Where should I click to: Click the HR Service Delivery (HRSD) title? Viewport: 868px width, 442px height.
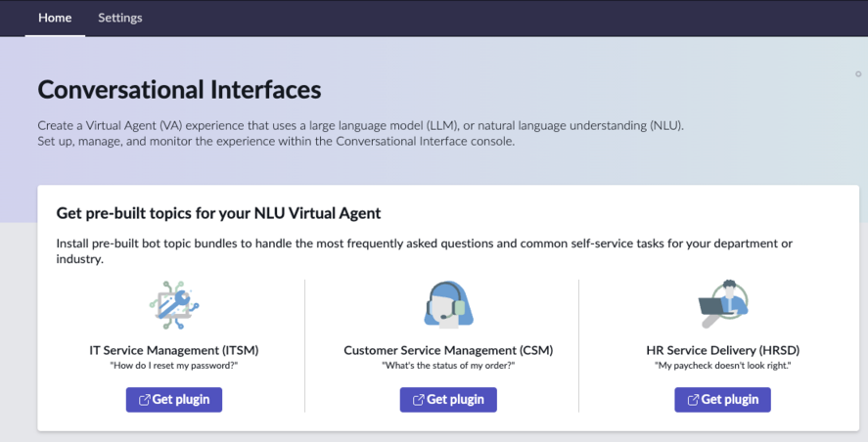723,350
